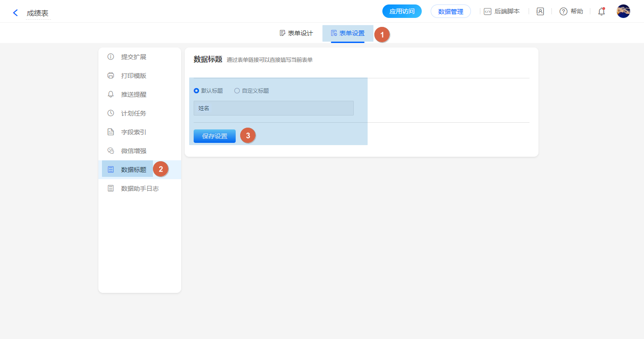Select the 自定义标题 radio button
This screenshot has width=644, height=339.
coord(237,91)
